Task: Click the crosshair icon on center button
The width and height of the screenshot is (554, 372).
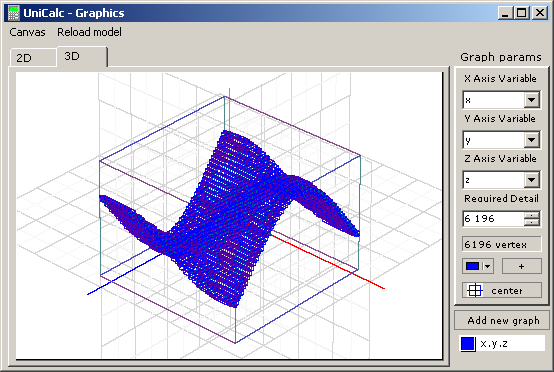Action: pos(475,290)
